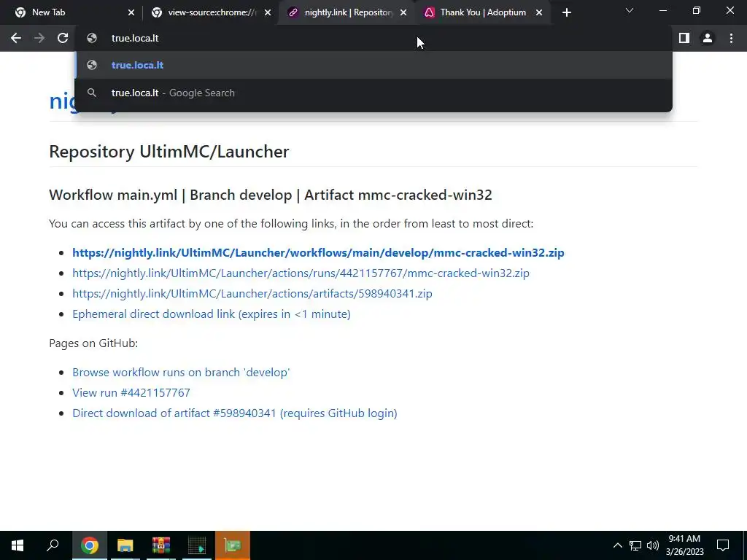Open the actions/runs/4421157767 zip link
The width and height of the screenshot is (747, 560).
point(301,273)
